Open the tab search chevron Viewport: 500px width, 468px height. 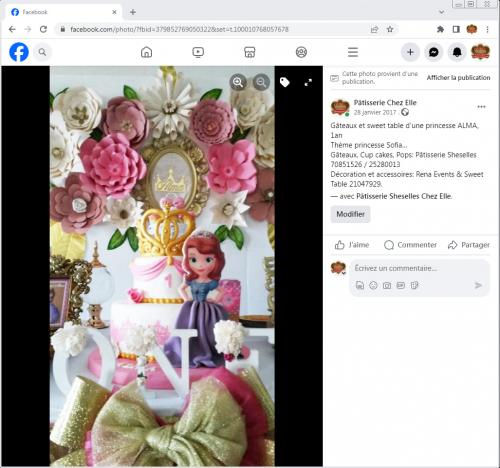click(x=442, y=12)
